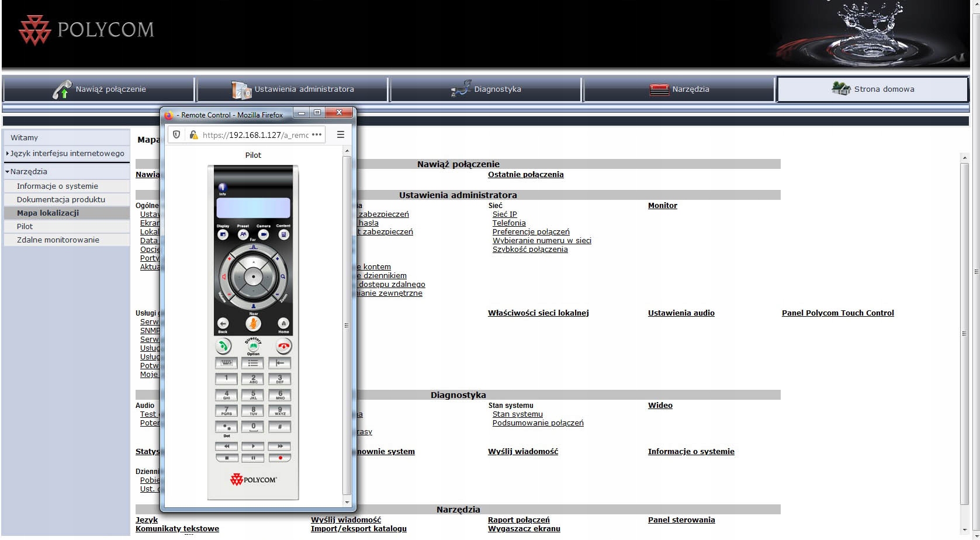Viewport: 980px width, 540px height.
Task: Open the Telefonia link
Action: point(509,223)
